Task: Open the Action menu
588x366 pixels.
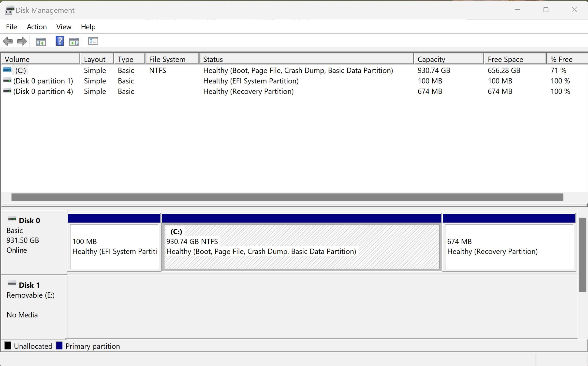Action: click(37, 27)
